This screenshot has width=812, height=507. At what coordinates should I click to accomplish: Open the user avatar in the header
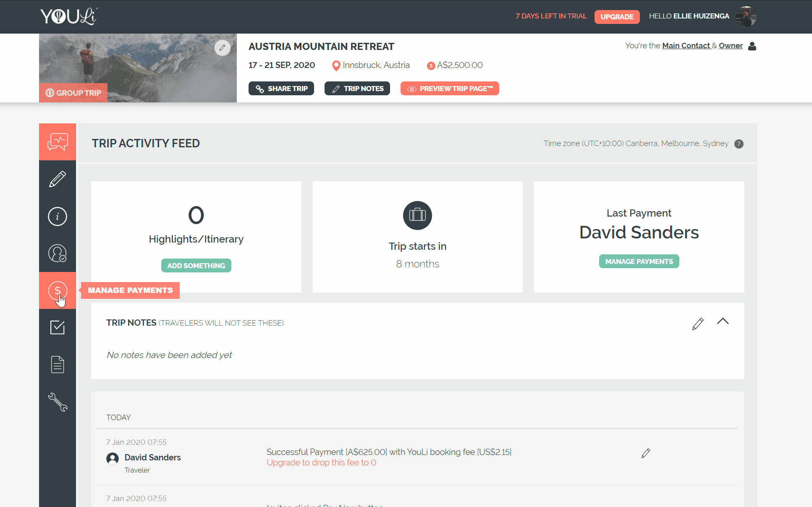click(746, 16)
